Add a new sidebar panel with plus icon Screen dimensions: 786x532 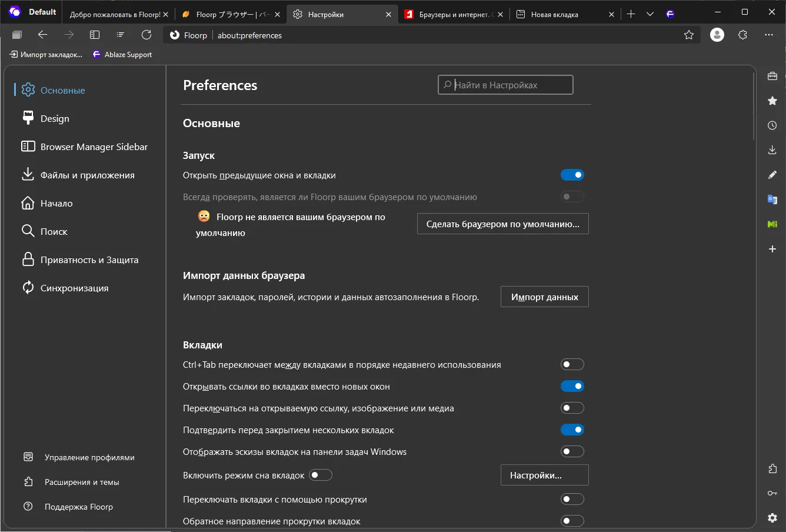coord(772,249)
